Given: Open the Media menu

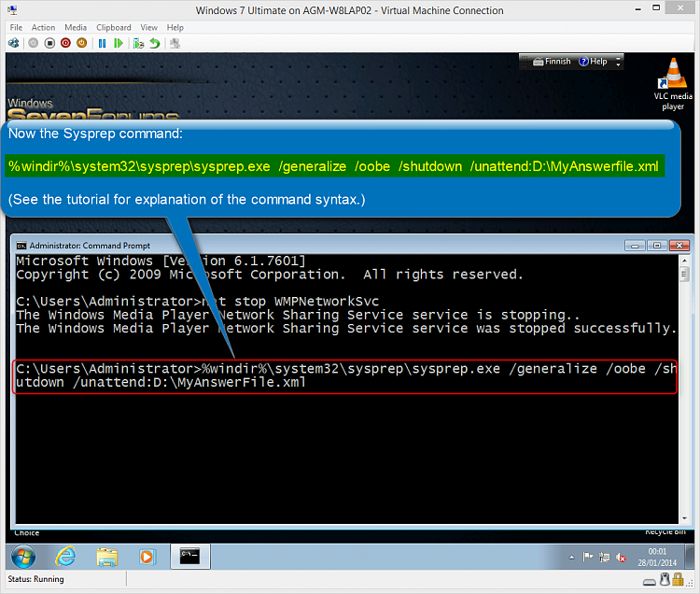Looking at the screenshot, I should [76, 28].
